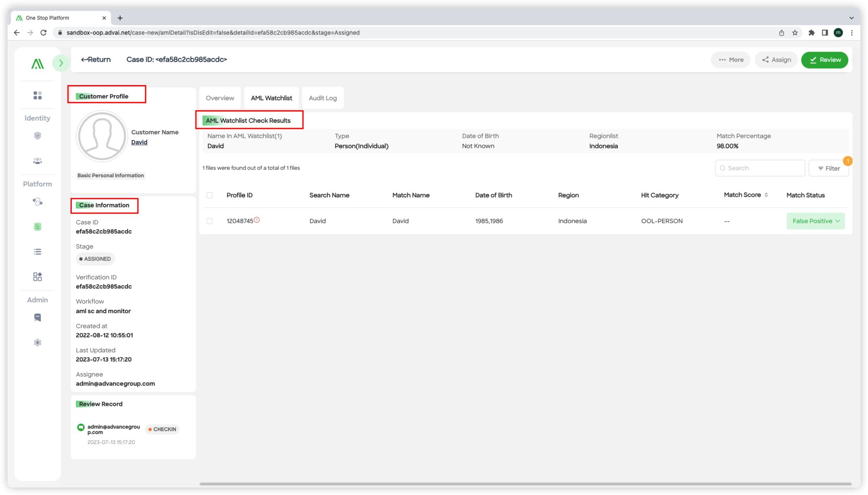Expand the sidebar with the green chevron
The height and width of the screenshot is (495, 868).
(61, 63)
